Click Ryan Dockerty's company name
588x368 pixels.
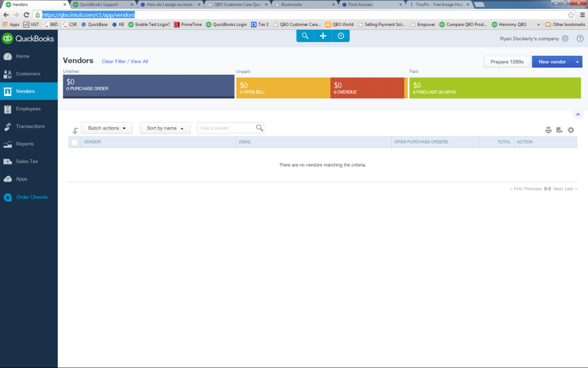pos(529,39)
